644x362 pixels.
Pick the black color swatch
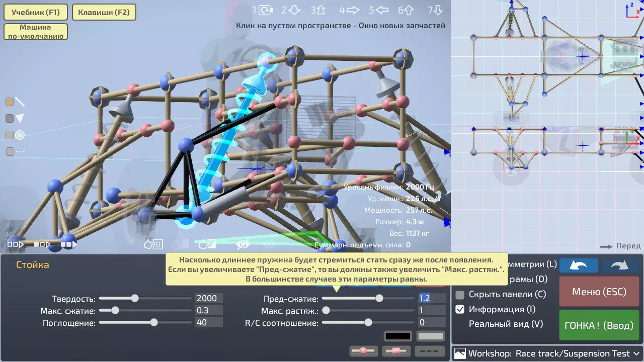(x=398, y=336)
